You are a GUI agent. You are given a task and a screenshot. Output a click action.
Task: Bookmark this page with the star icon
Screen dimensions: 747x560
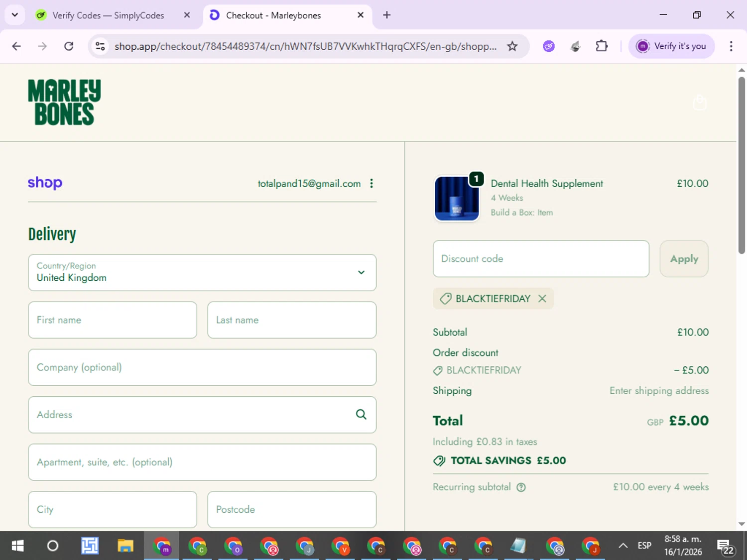point(512,46)
